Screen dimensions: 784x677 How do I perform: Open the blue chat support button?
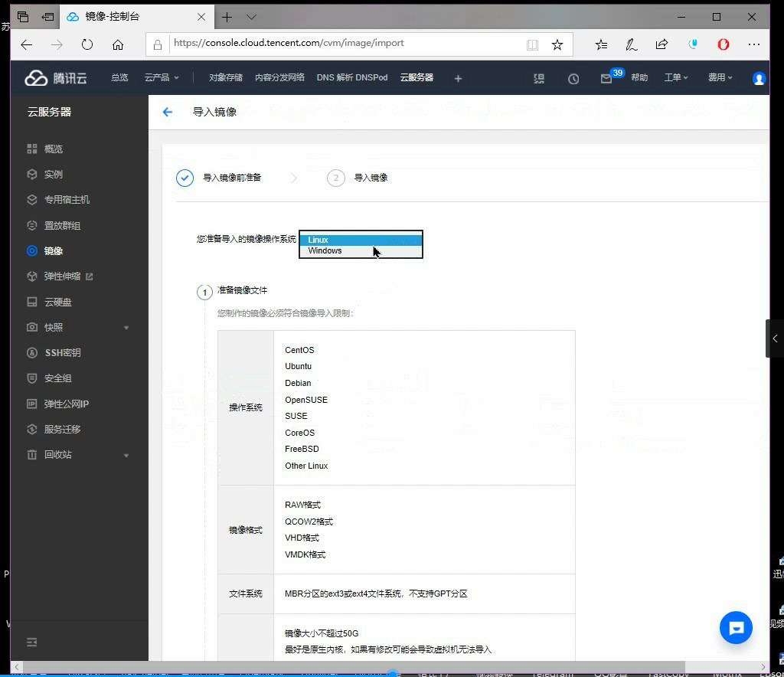[736, 627]
